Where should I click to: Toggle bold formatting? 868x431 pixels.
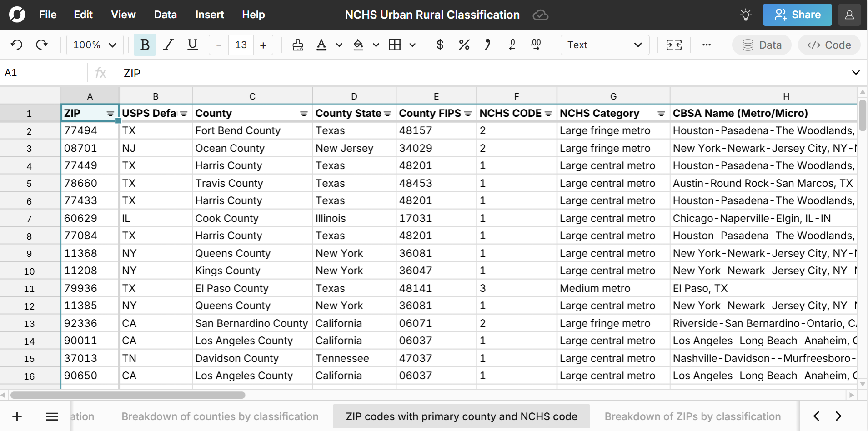click(145, 45)
